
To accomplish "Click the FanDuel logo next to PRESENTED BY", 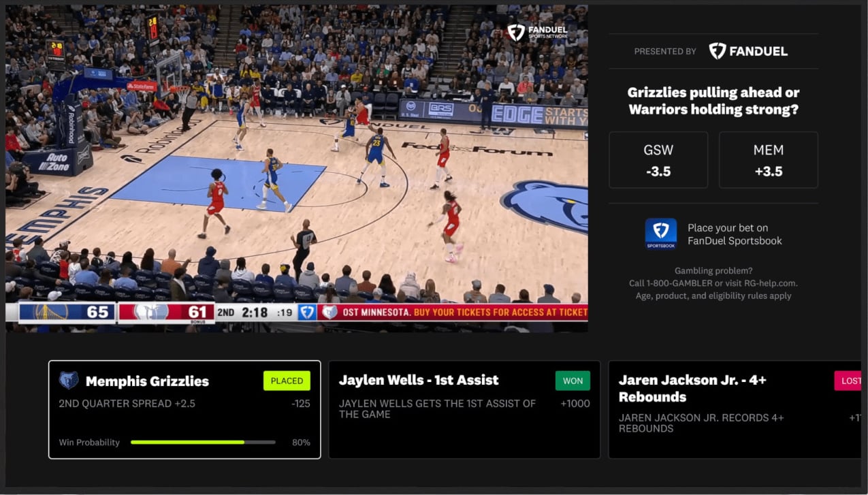I will tap(748, 50).
